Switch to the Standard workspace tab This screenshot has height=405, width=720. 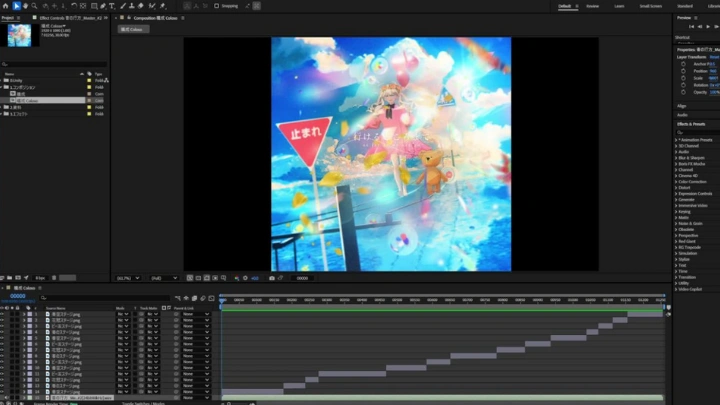(x=685, y=6)
